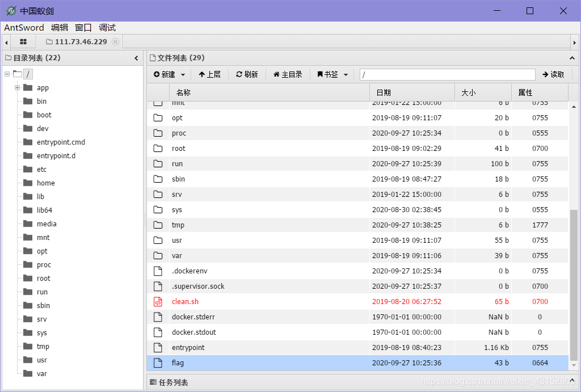581x392 pixels.
Task: Click the 读取 read button
Action: click(x=553, y=74)
